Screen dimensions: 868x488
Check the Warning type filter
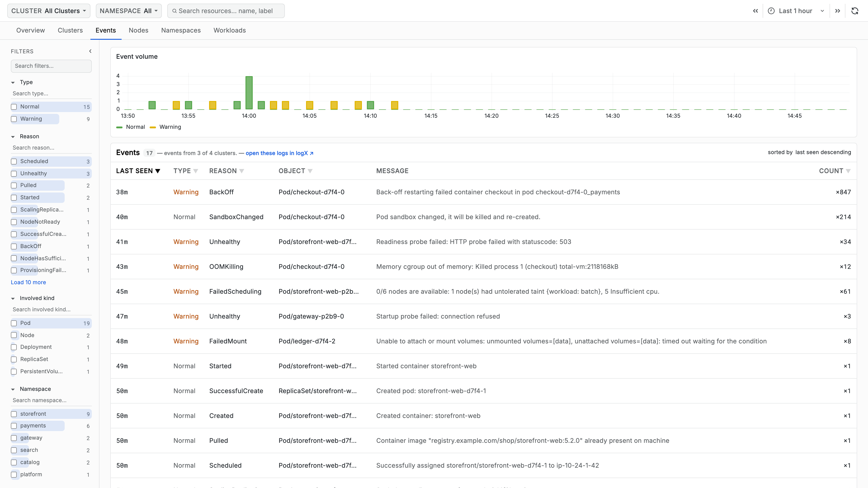pos(14,119)
